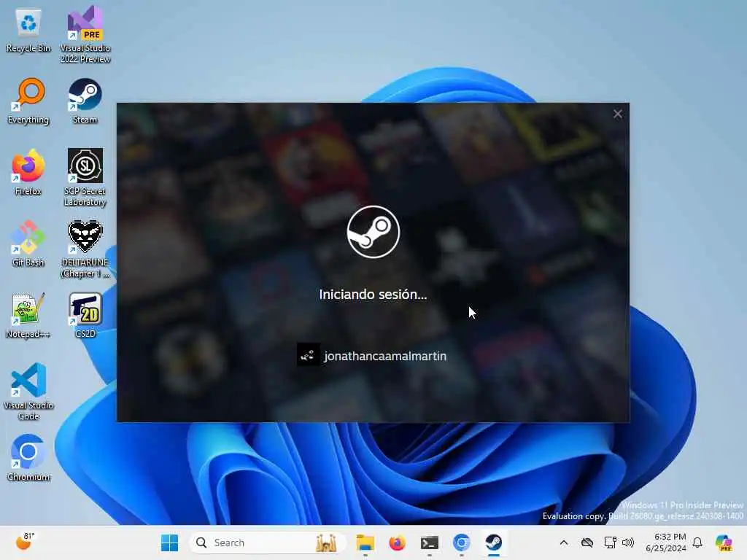Expand the hidden system tray icons
747x560 pixels.
point(564,542)
